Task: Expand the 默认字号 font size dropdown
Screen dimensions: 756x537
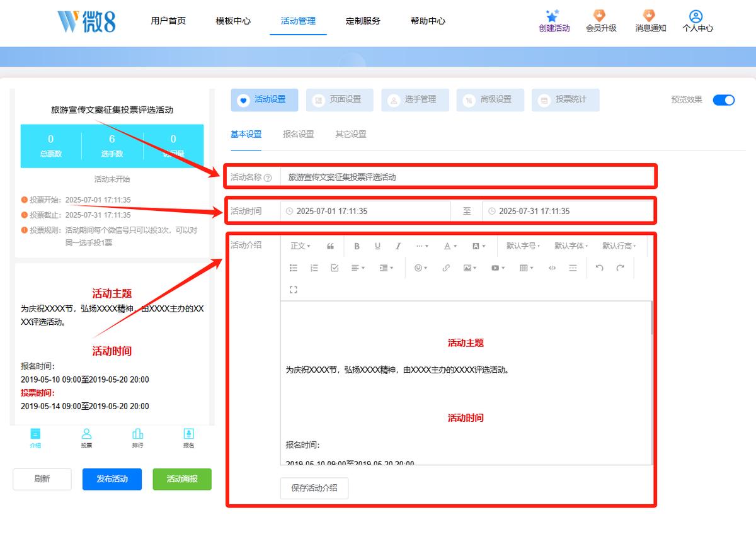Action: [523, 246]
